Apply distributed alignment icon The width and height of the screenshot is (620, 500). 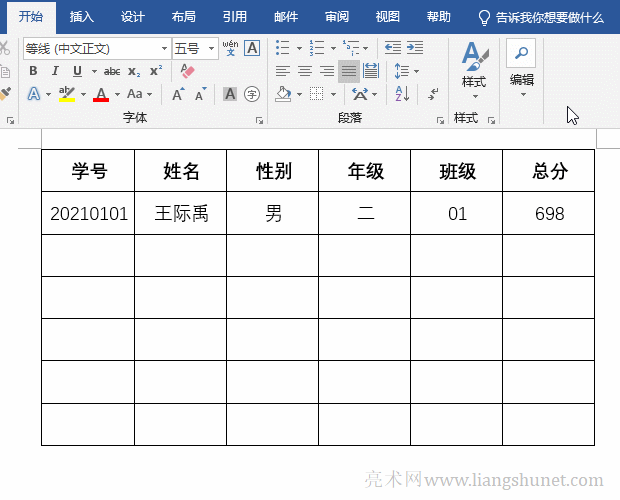tap(371, 71)
